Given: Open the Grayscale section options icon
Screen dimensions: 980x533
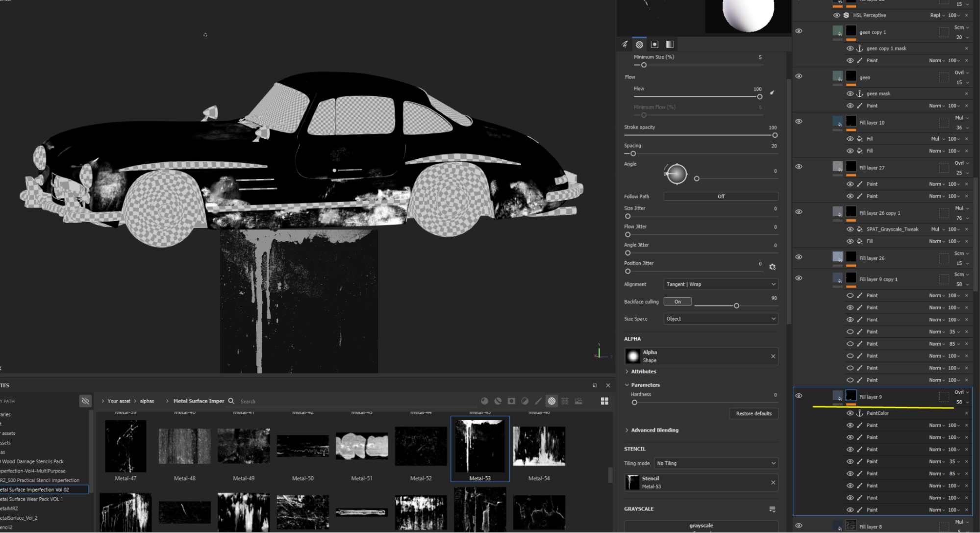Looking at the screenshot, I should coord(772,509).
